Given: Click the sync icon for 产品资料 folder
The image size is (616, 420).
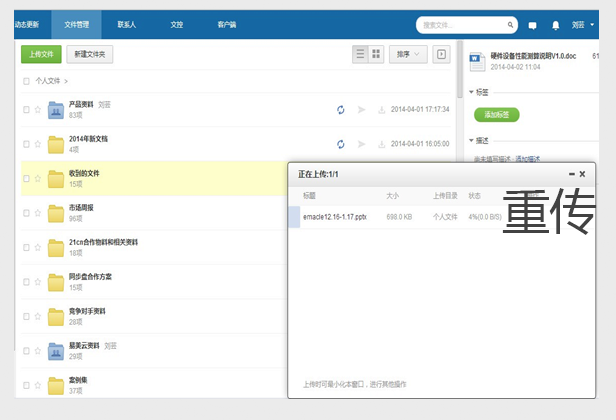Looking at the screenshot, I should [341, 109].
